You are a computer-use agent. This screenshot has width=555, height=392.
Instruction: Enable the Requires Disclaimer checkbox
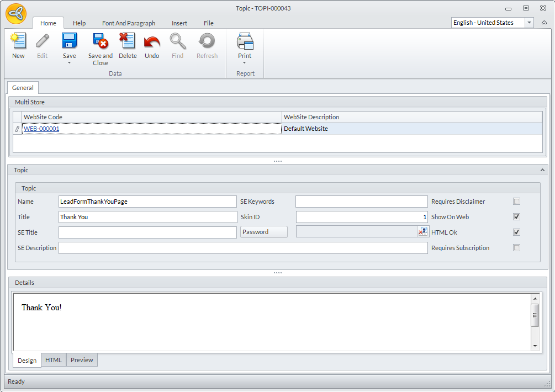click(x=516, y=202)
